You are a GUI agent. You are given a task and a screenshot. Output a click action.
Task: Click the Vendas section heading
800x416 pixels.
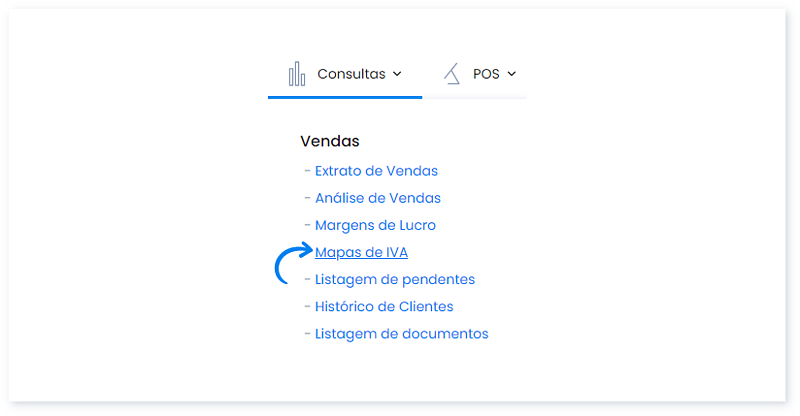[x=329, y=141]
